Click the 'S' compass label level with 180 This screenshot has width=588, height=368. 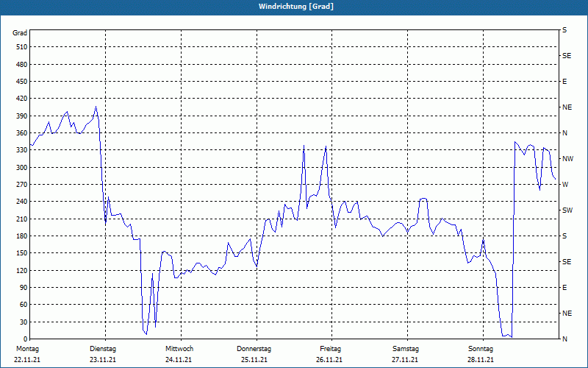tap(564, 236)
